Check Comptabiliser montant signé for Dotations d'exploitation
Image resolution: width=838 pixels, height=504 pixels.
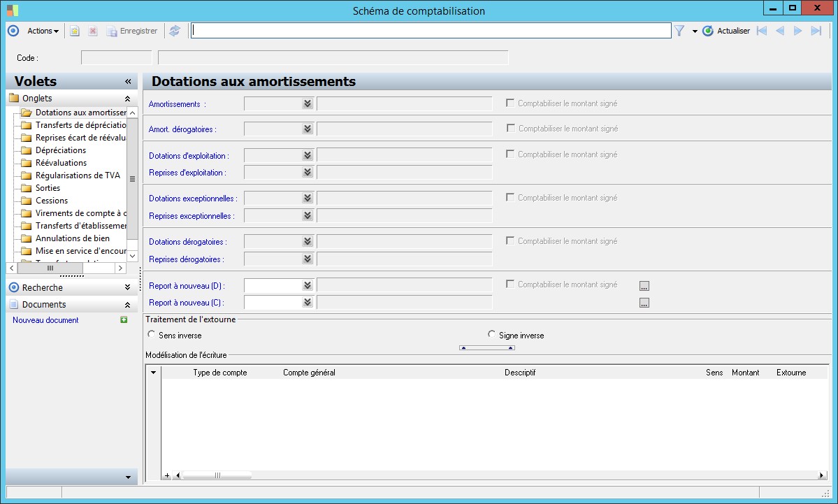tap(510, 154)
